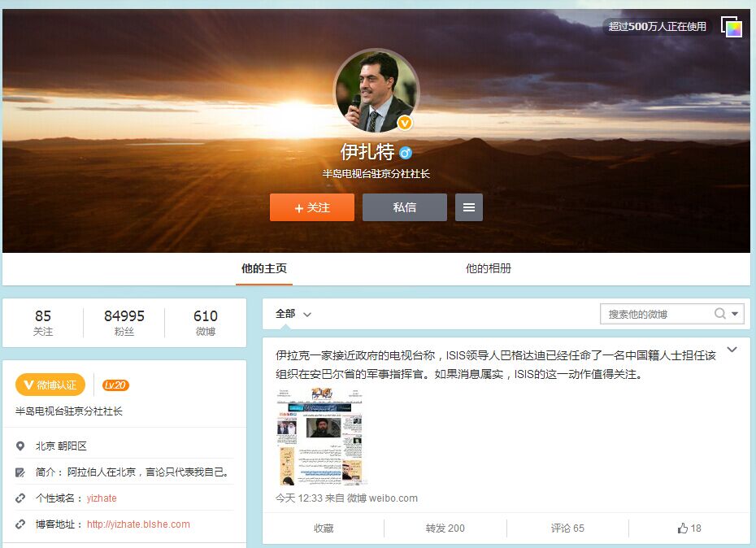Focus the 搜索他的微博 search field
The image size is (756, 548).
(x=657, y=314)
